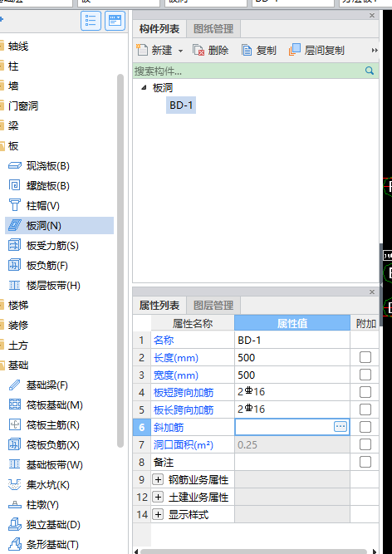Click the 备注 value cell
This screenshot has height=554, width=392.
point(292,462)
